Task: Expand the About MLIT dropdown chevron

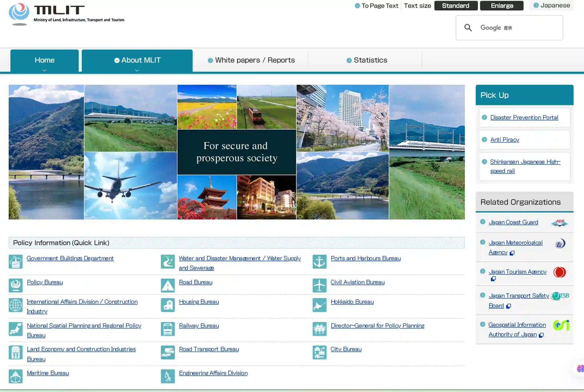Action: click(137, 70)
